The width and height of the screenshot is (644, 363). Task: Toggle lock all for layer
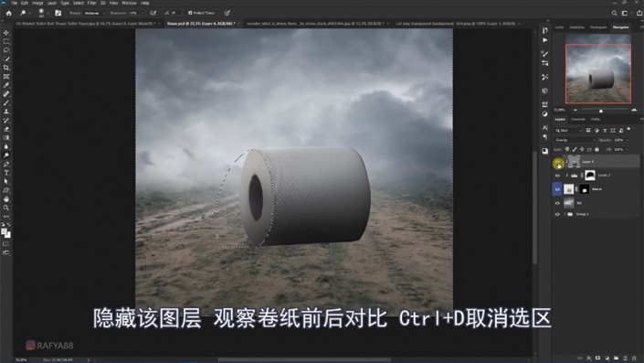coord(596,149)
